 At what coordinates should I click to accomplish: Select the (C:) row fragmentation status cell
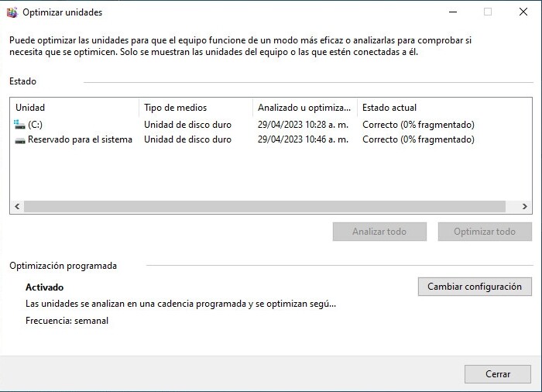(x=418, y=125)
